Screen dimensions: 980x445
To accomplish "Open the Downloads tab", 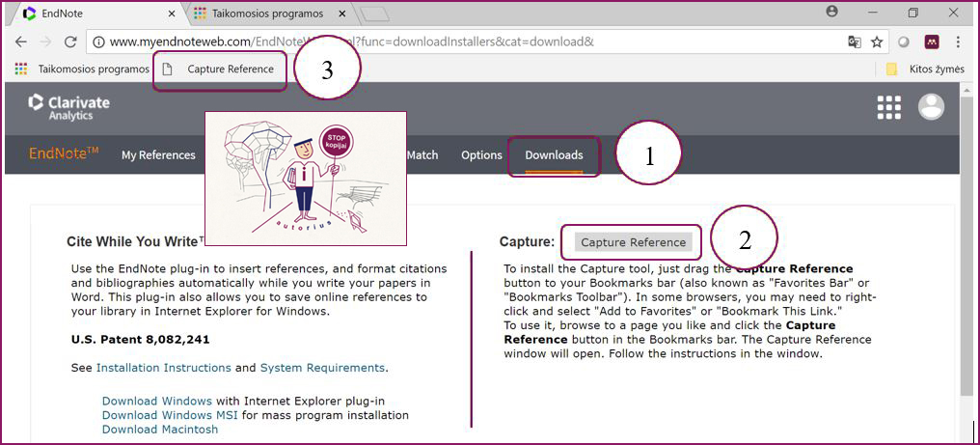I will 554,155.
